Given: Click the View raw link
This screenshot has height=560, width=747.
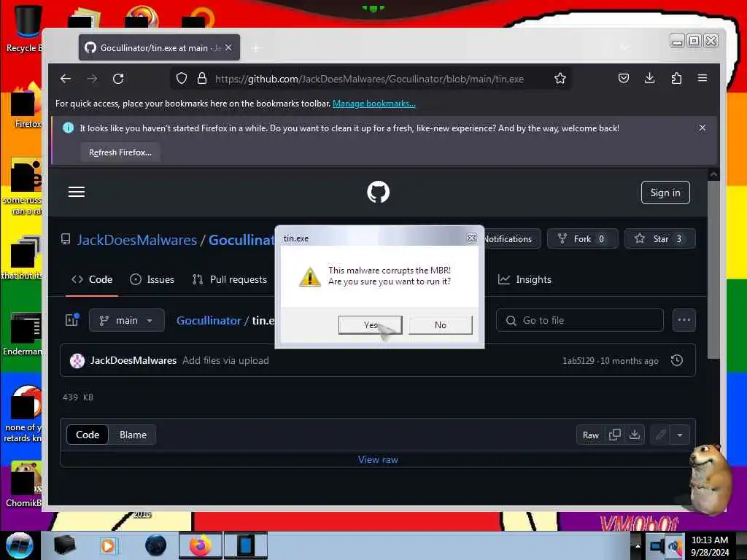Looking at the screenshot, I should click(378, 459).
